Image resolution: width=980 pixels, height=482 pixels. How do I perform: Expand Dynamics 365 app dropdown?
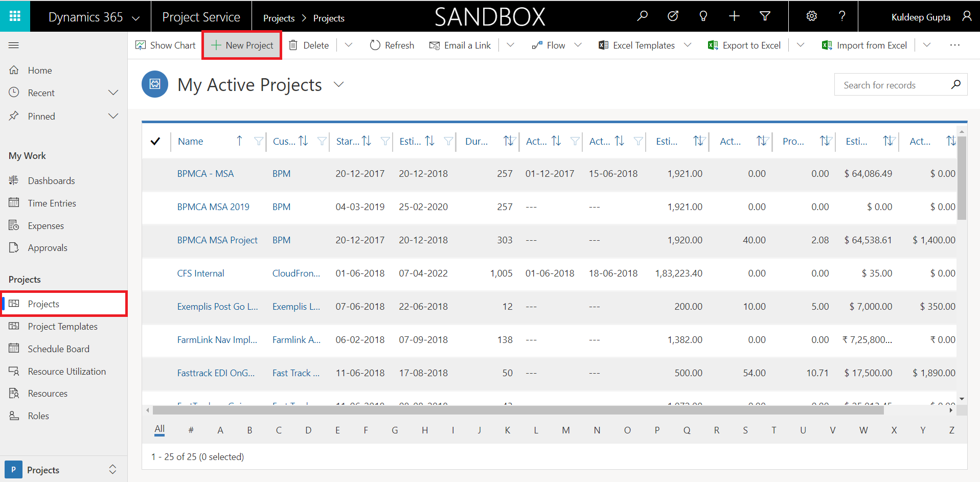point(135,18)
